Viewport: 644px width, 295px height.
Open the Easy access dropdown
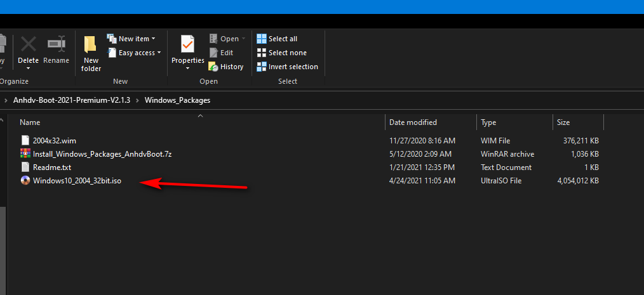(134, 53)
